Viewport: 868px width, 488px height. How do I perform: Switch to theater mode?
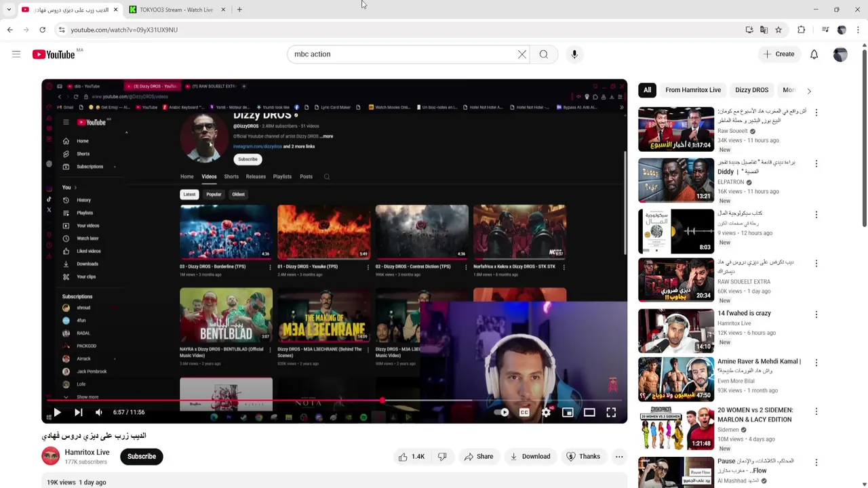[589, 412]
